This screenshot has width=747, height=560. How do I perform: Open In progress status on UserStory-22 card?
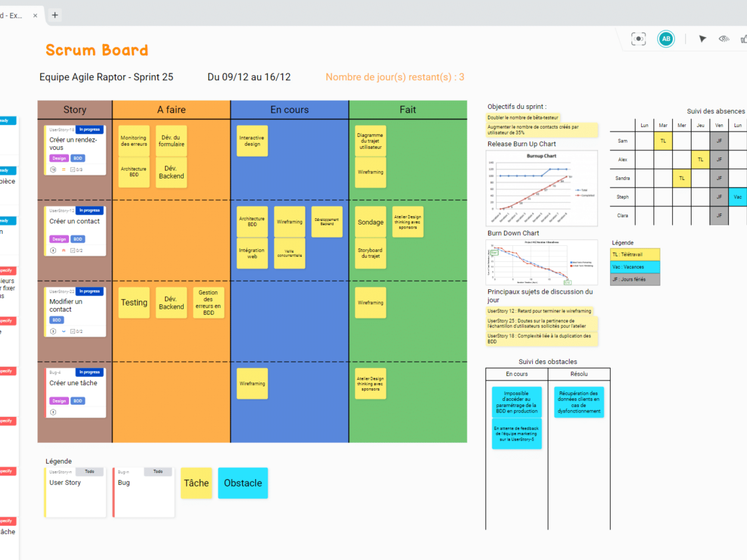(90, 291)
